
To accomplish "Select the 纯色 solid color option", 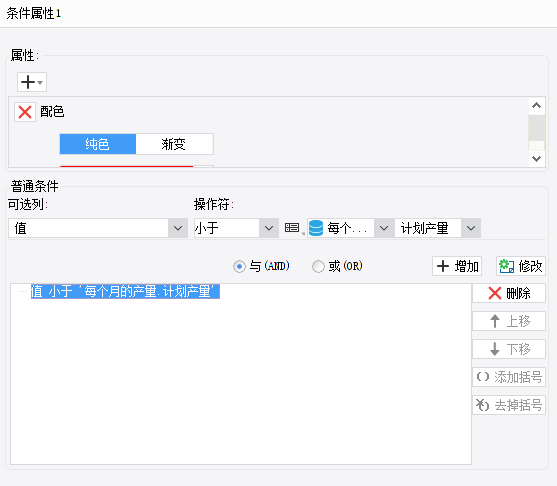I will pos(98,144).
